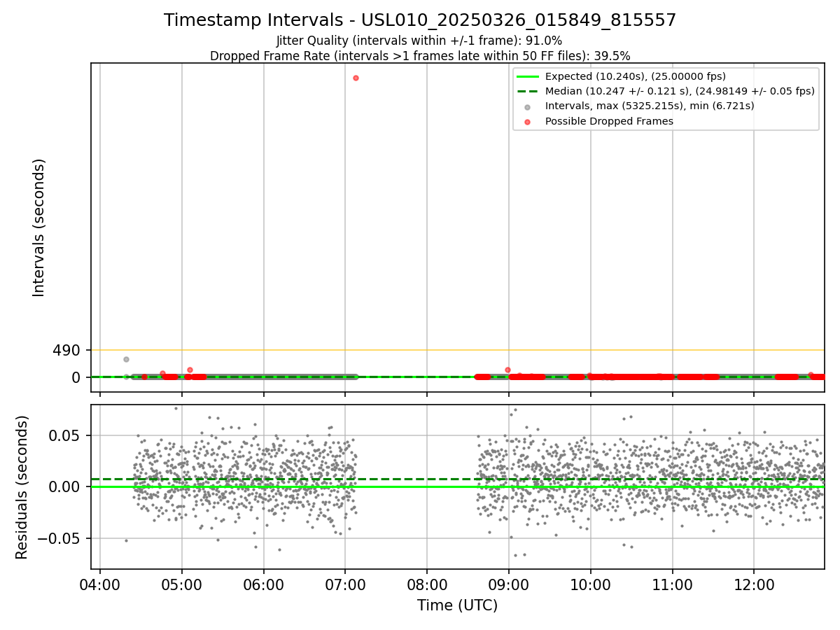Click the '06:00' time tick label
The image size is (840, 630).
coord(264,584)
